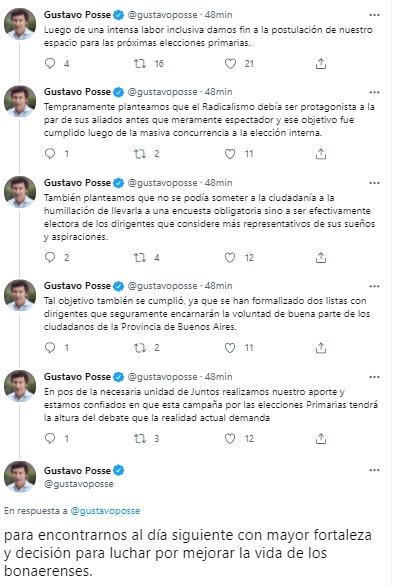
Task: Like the tweet about dos listas formalizadas
Action: coord(230,348)
